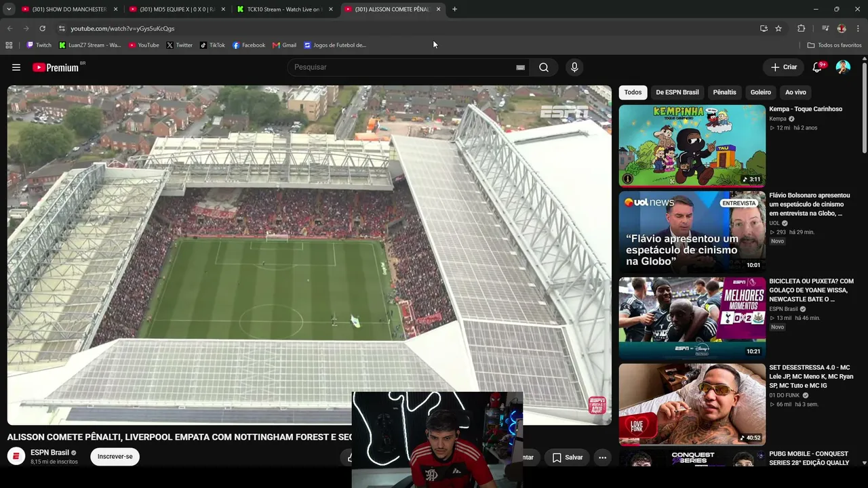Click the Love Funk video thumbnail
This screenshot has height=488, width=868.
pyautogui.click(x=692, y=405)
